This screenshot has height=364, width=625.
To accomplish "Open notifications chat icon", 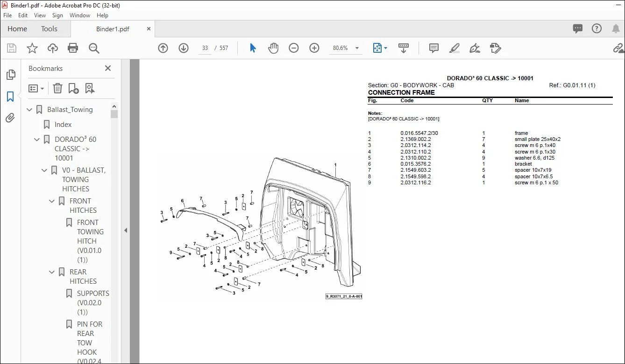I will [x=578, y=29].
